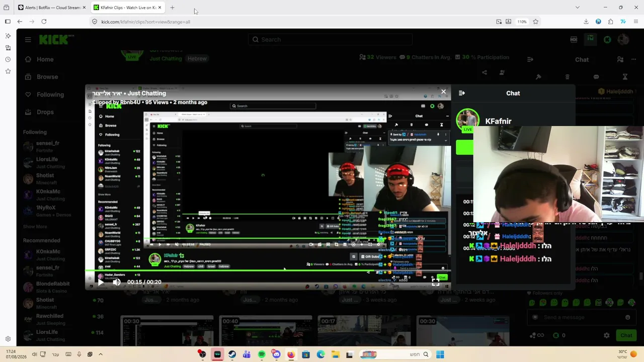Close the clip player popup
644x362 pixels.
click(443, 92)
